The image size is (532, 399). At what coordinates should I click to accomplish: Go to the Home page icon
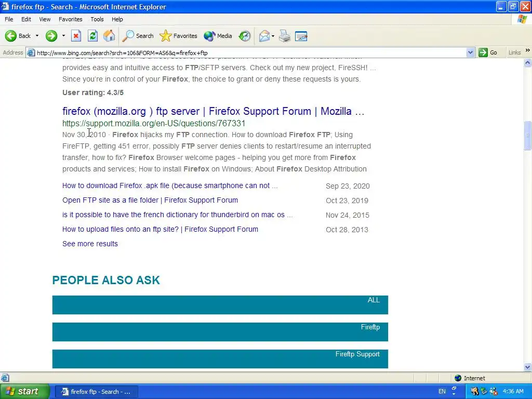[x=109, y=36]
